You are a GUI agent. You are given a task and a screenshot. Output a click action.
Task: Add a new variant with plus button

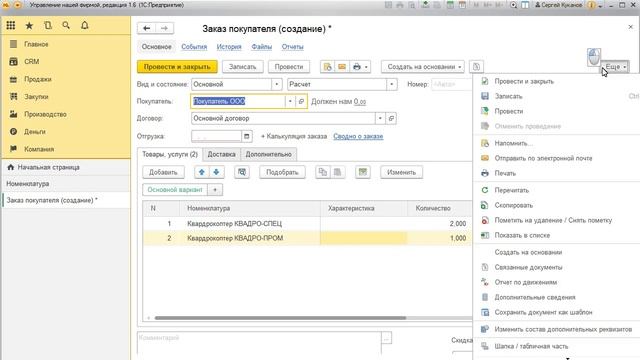tap(215, 190)
